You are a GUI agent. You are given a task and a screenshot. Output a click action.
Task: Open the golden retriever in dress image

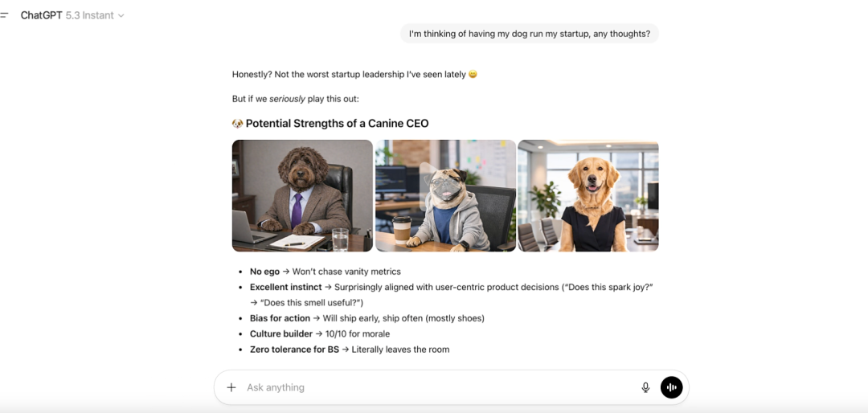pos(588,195)
